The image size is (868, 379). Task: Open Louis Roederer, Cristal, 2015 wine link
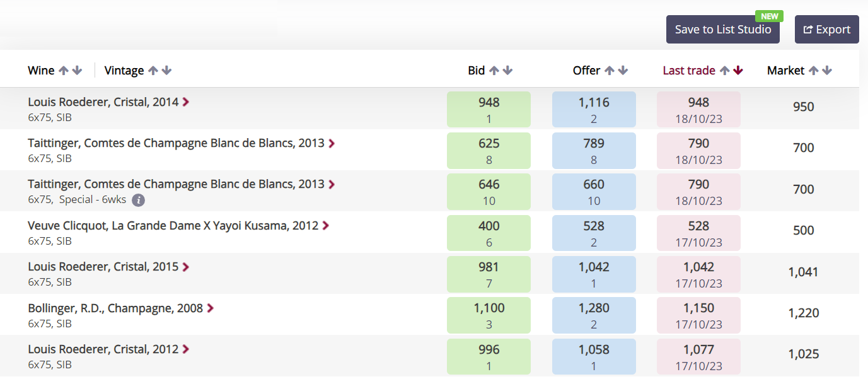(103, 267)
